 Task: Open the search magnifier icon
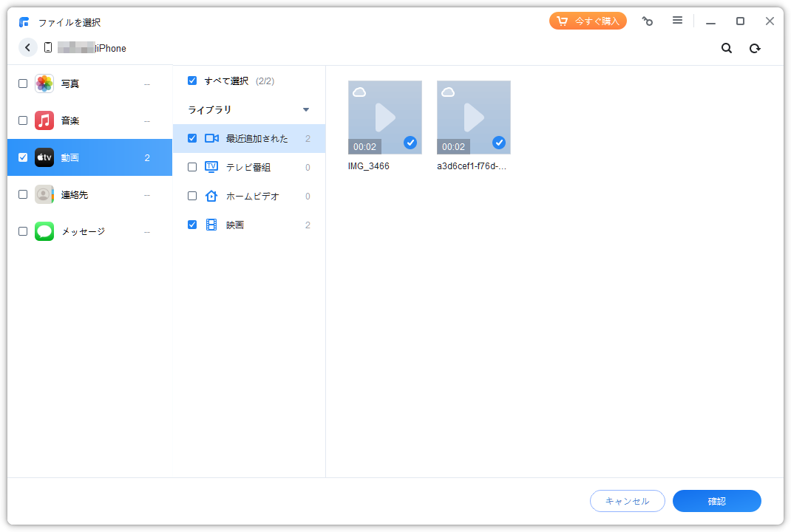(x=727, y=48)
